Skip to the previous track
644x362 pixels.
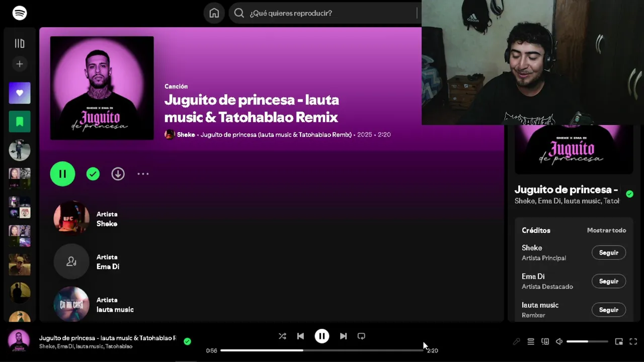[300, 336]
